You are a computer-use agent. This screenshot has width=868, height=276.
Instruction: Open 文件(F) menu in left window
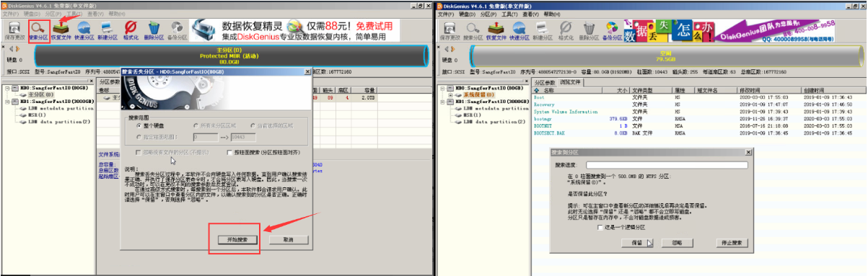pyautogui.click(x=12, y=13)
